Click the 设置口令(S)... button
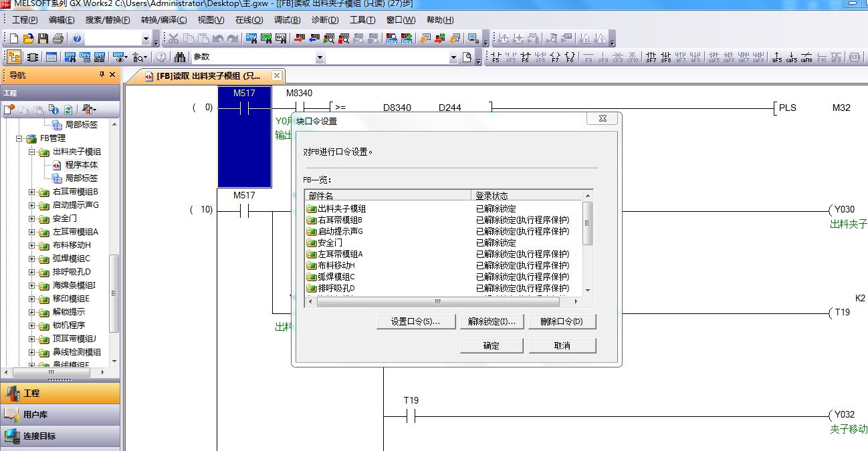This screenshot has height=451, width=868. tap(415, 321)
